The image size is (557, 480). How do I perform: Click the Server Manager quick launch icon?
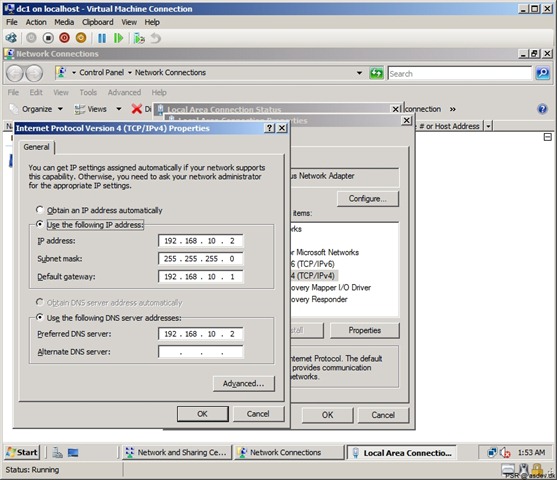tap(57, 452)
